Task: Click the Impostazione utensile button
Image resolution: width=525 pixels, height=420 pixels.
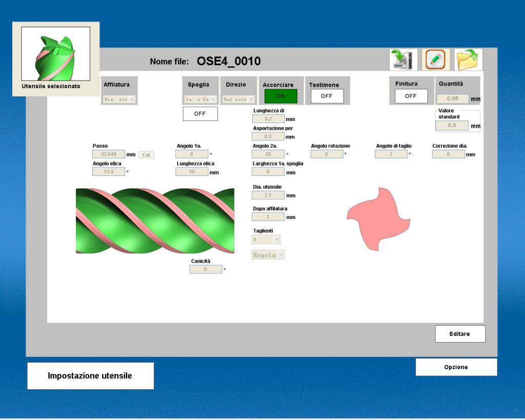Action: click(x=90, y=376)
